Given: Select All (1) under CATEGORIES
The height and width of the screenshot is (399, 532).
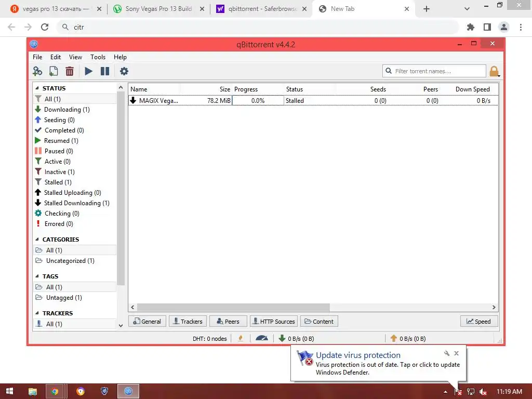Looking at the screenshot, I should point(75,250).
